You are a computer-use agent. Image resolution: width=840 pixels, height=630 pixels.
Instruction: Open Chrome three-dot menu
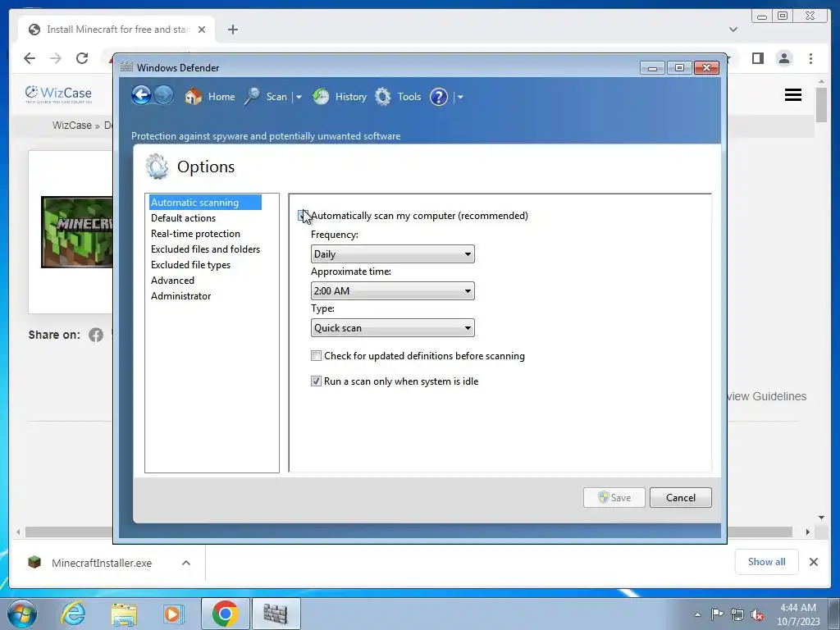click(x=811, y=58)
